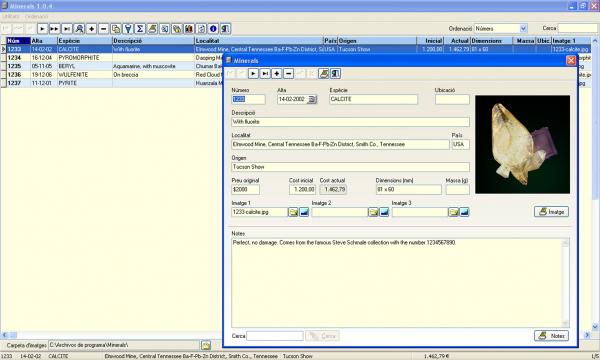Sort by the Núm column header
Screen dimensions: 600x360
[x=18, y=41]
